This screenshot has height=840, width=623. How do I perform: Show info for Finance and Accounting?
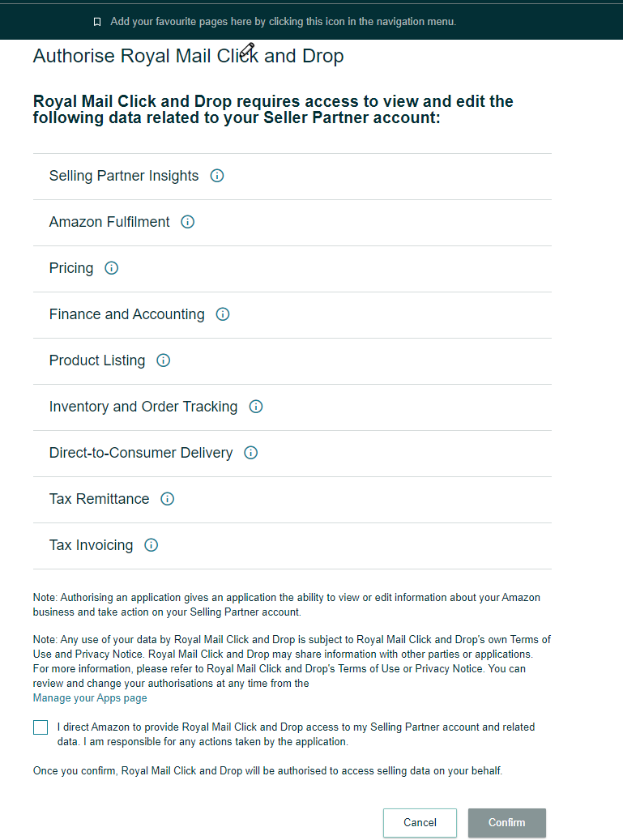click(223, 314)
